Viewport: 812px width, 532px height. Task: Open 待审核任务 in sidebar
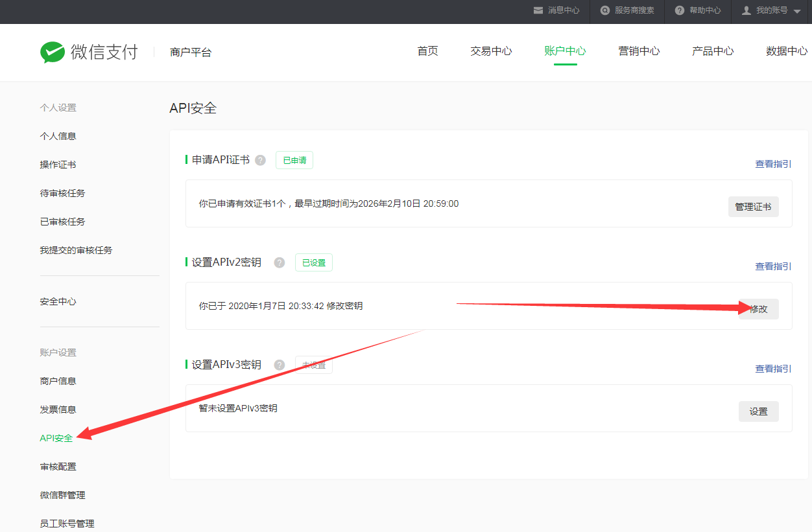pyautogui.click(x=62, y=193)
